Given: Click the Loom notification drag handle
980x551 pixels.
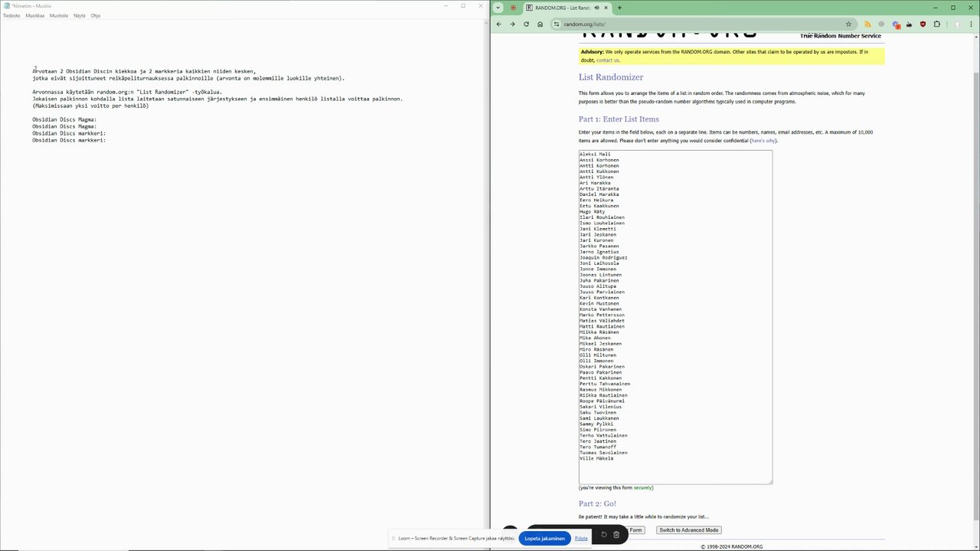Looking at the screenshot, I should (394, 538).
